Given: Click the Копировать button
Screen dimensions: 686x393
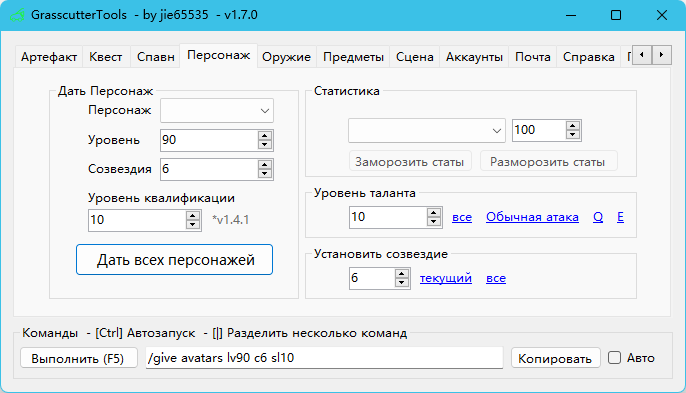Looking at the screenshot, I should click(555, 358).
